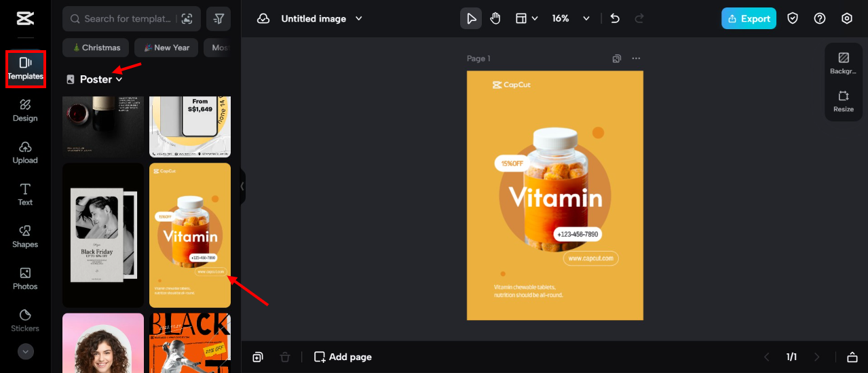Go to previous page arrow
The image size is (868, 373).
point(767,357)
